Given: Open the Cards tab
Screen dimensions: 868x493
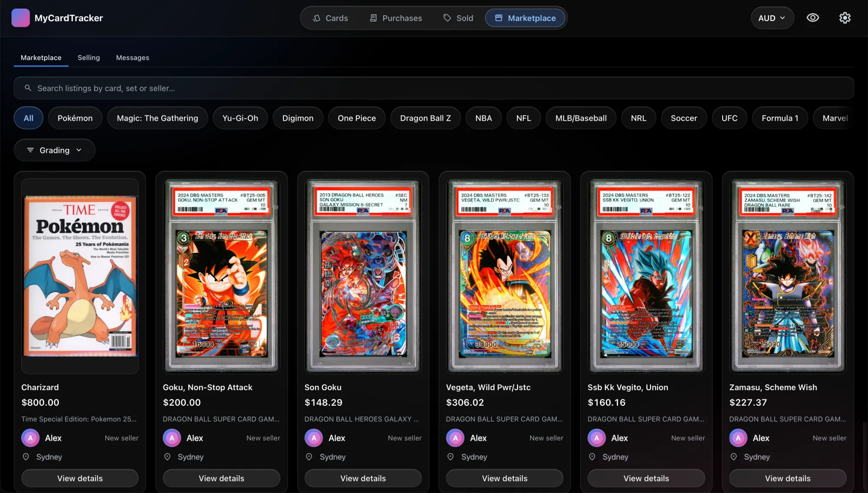Looking at the screenshot, I should coord(330,18).
